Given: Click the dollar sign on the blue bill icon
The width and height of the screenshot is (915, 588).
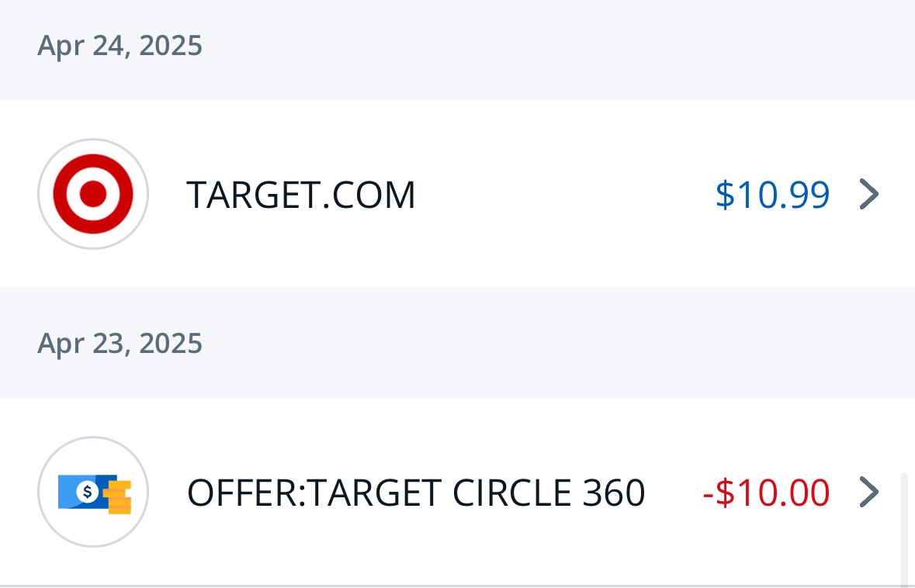Looking at the screenshot, I should [x=88, y=492].
